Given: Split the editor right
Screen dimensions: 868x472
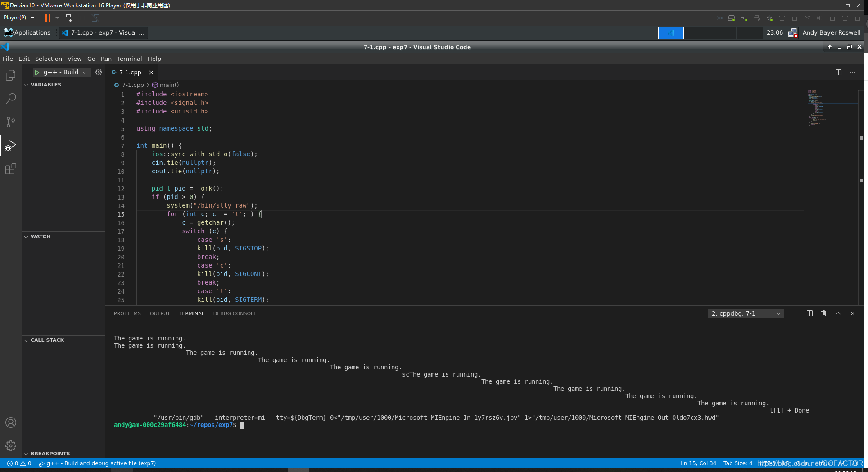Looking at the screenshot, I should tap(838, 72).
